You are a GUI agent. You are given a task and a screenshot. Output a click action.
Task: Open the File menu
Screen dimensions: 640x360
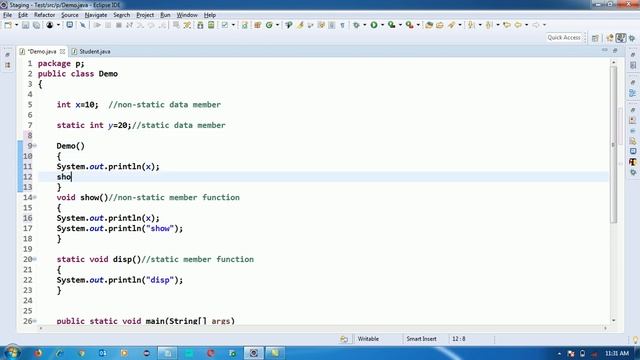pos(7,15)
